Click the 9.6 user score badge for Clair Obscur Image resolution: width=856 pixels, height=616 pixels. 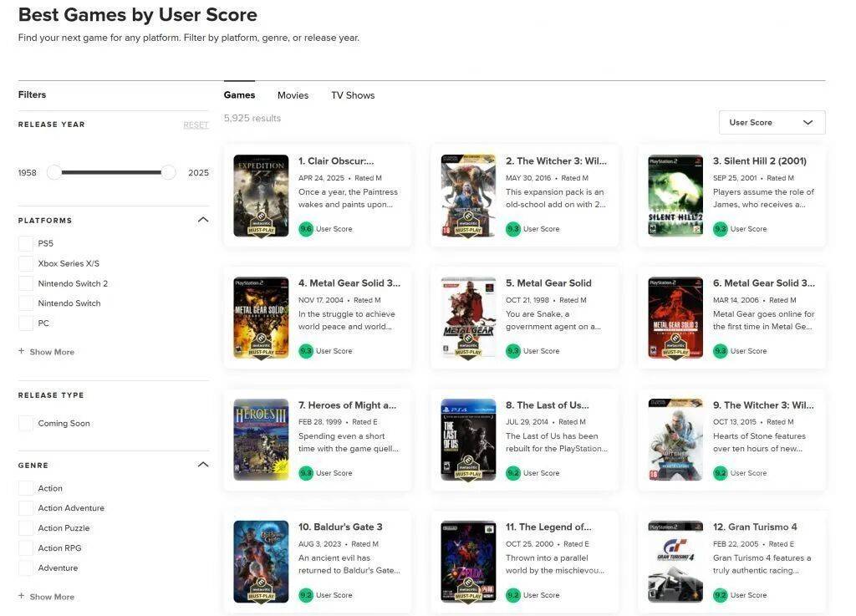pyautogui.click(x=306, y=229)
